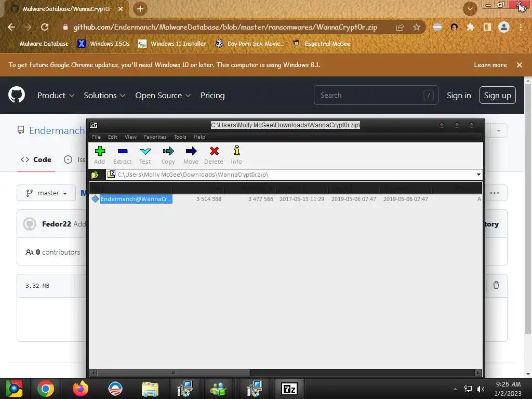The width and height of the screenshot is (532, 399).
Task: Open the GitHub Pricing page
Action: coord(212,96)
